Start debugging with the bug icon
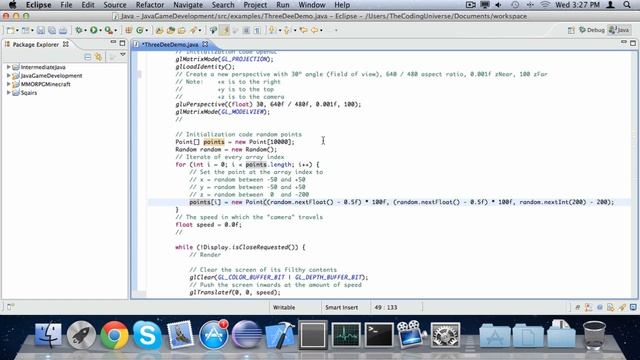 78,30
